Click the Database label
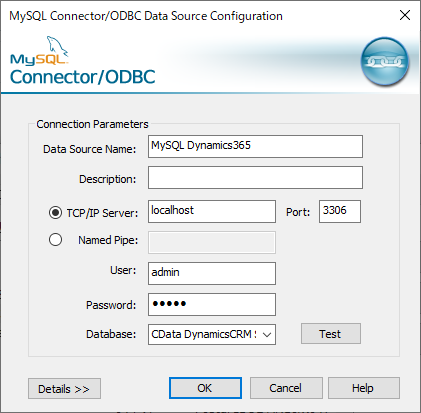421x413 pixels. [x=111, y=334]
